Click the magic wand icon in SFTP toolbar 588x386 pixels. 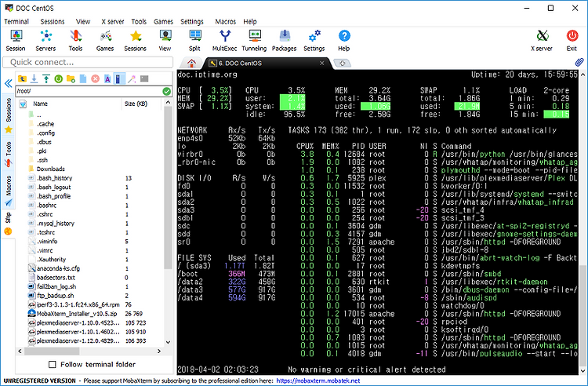[x=132, y=78]
